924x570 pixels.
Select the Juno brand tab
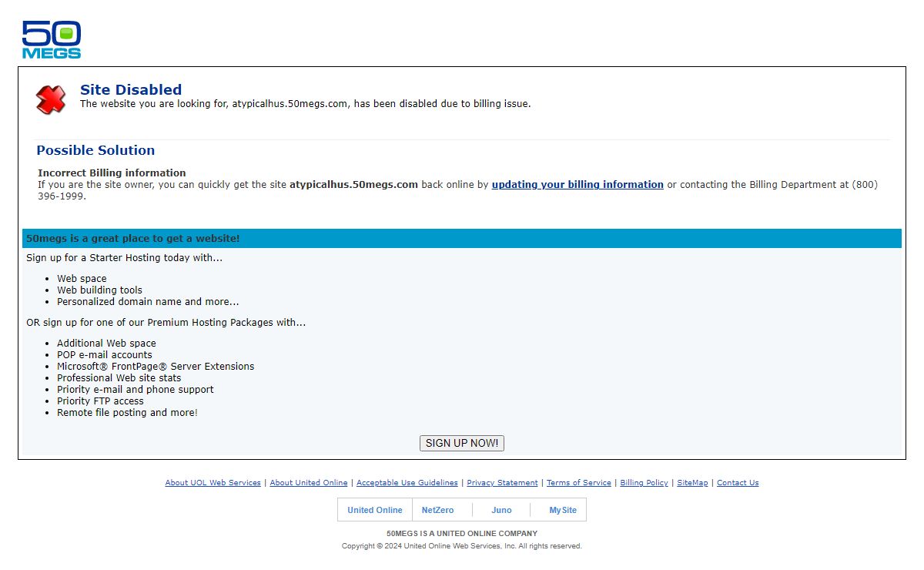click(501, 510)
